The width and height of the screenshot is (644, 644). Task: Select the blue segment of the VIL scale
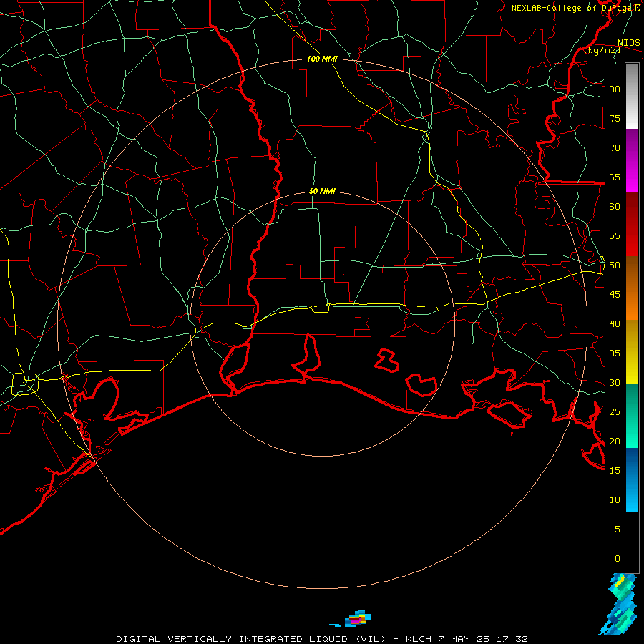(632, 479)
